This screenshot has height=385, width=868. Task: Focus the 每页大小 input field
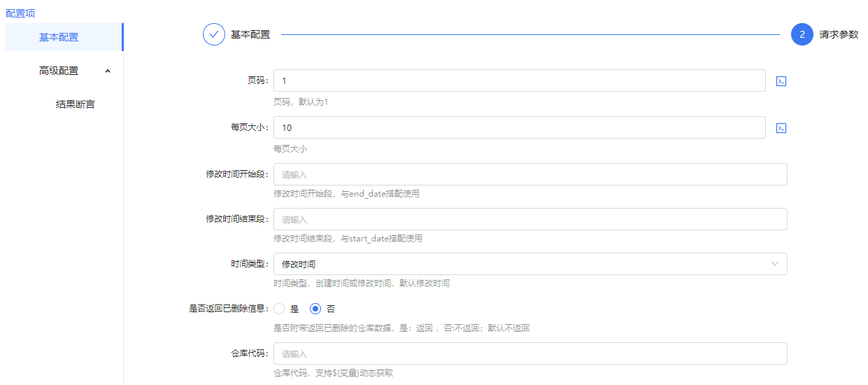[x=519, y=128]
